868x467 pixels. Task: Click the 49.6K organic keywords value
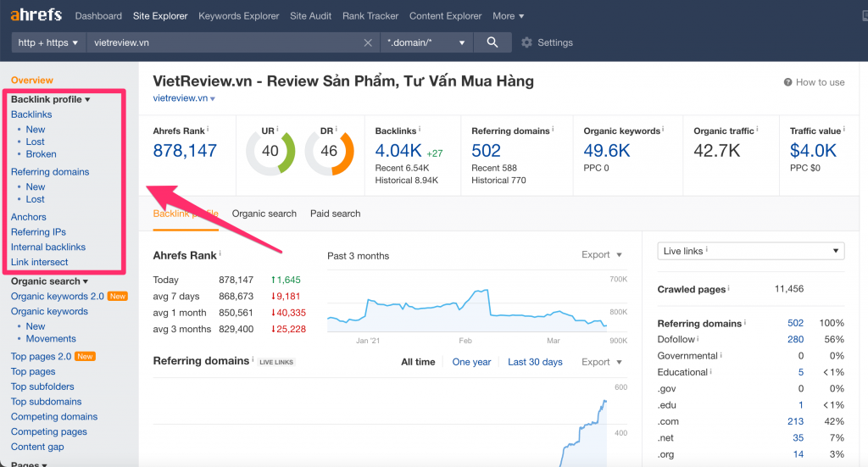pos(607,151)
